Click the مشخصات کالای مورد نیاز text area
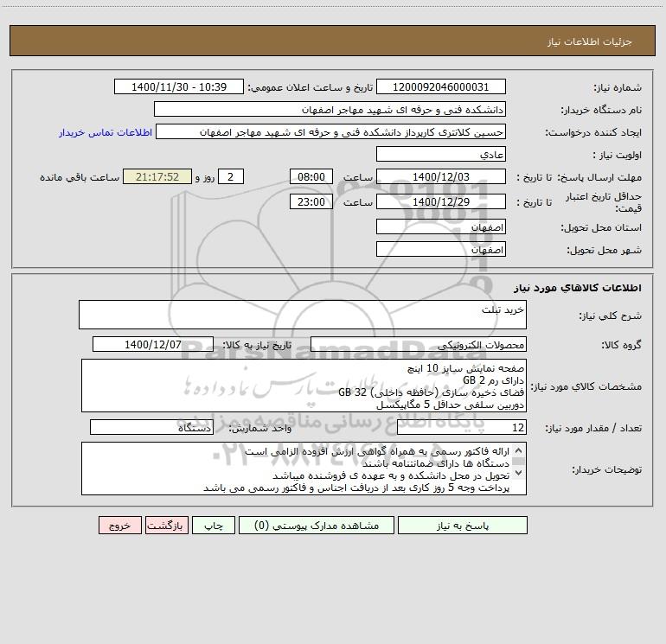 click(x=304, y=386)
